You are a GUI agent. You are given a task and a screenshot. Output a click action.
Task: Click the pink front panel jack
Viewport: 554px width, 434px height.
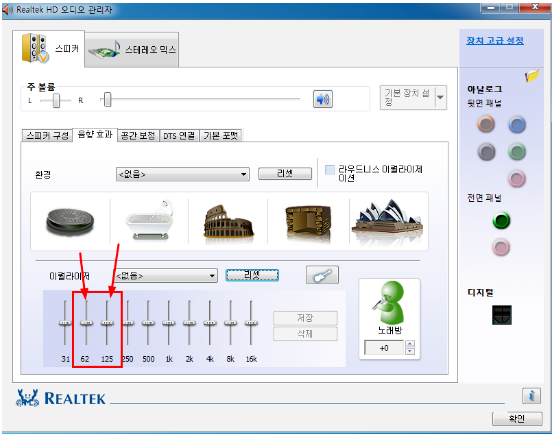(x=501, y=247)
